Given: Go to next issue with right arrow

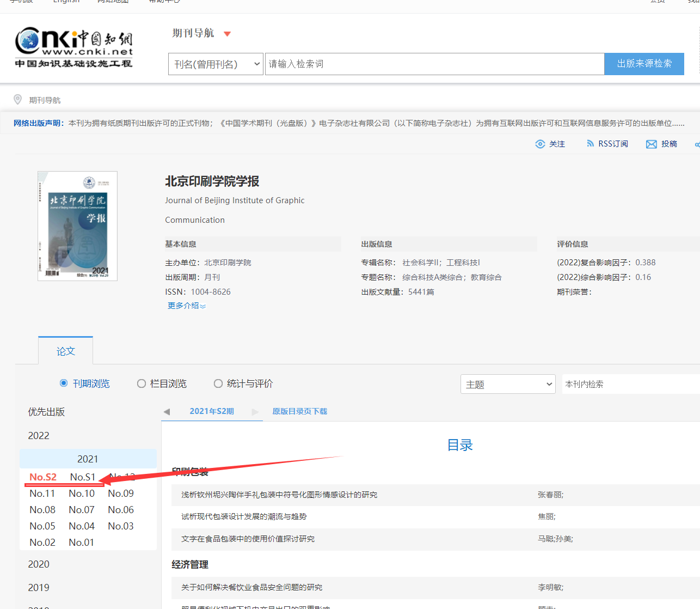Looking at the screenshot, I should point(255,412).
